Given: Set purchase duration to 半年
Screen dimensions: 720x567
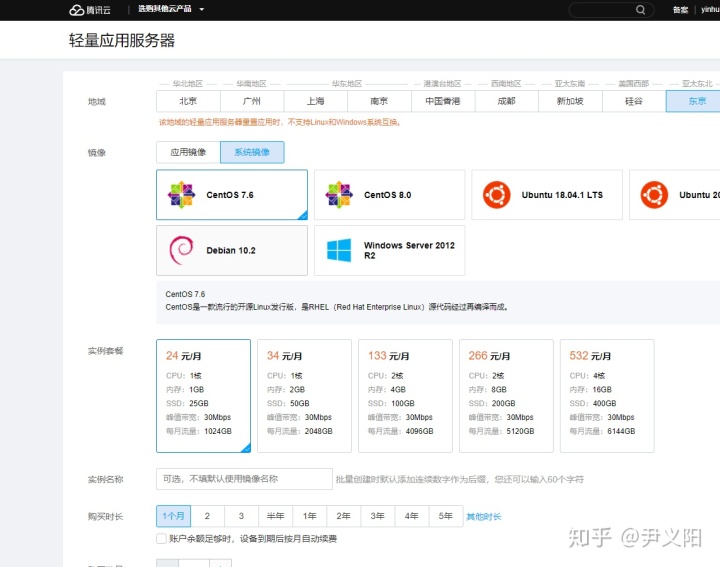Looking at the screenshot, I should pyautogui.click(x=276, y=516).
